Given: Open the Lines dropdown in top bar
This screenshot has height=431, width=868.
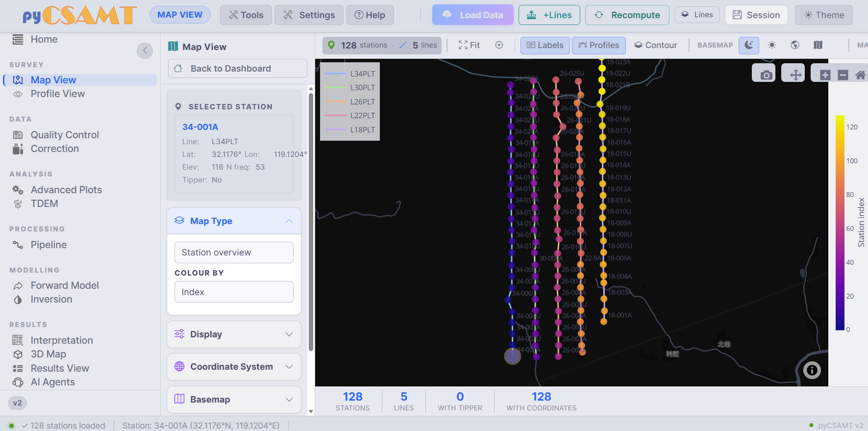Looking at the screenshot, I should tap(697, 15).
